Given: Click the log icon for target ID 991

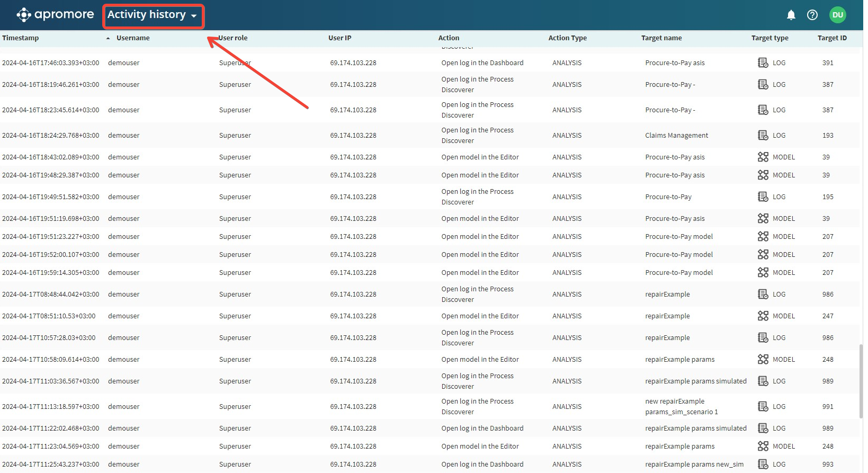Looking at the screenshot, I should (x=763, y=406).
